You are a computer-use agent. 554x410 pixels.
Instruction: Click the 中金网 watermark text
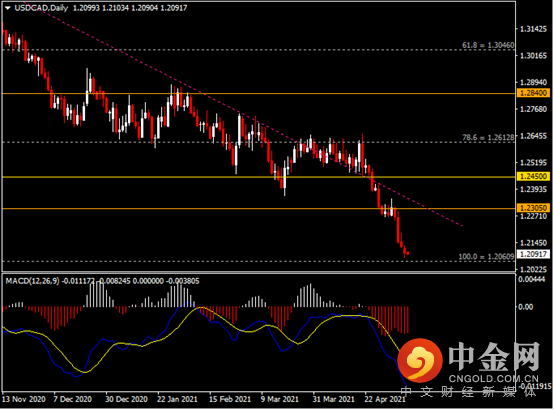pos(494,357)
